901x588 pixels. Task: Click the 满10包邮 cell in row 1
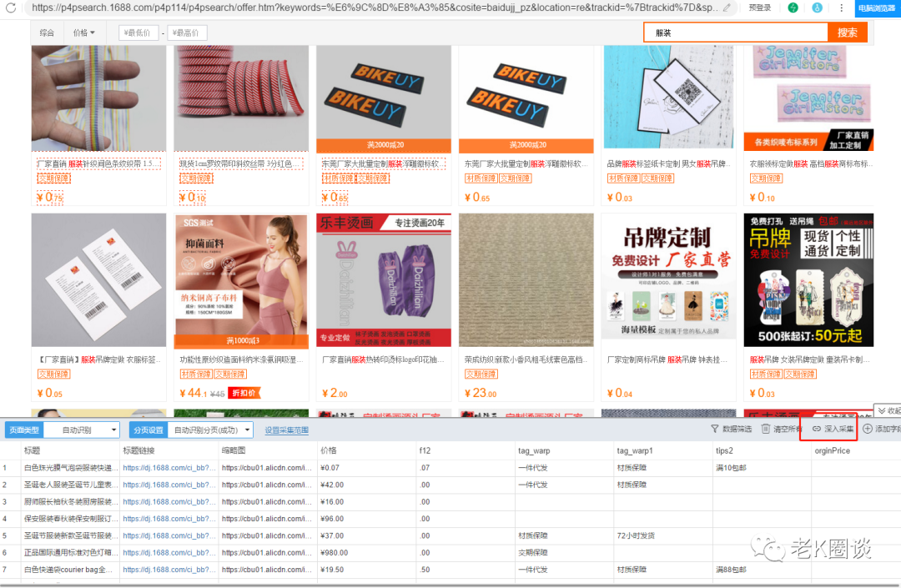tap(731, 467)
